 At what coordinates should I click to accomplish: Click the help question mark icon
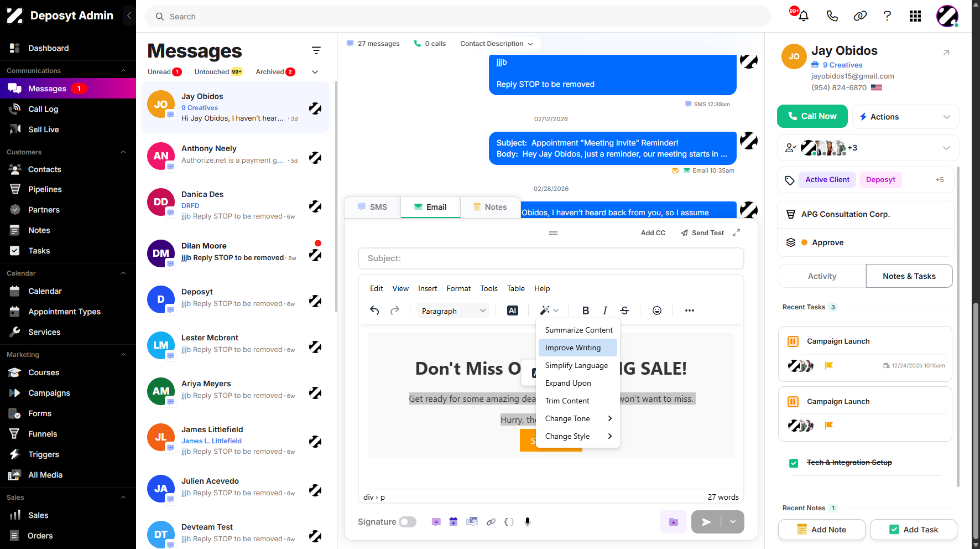click(887, 16)
